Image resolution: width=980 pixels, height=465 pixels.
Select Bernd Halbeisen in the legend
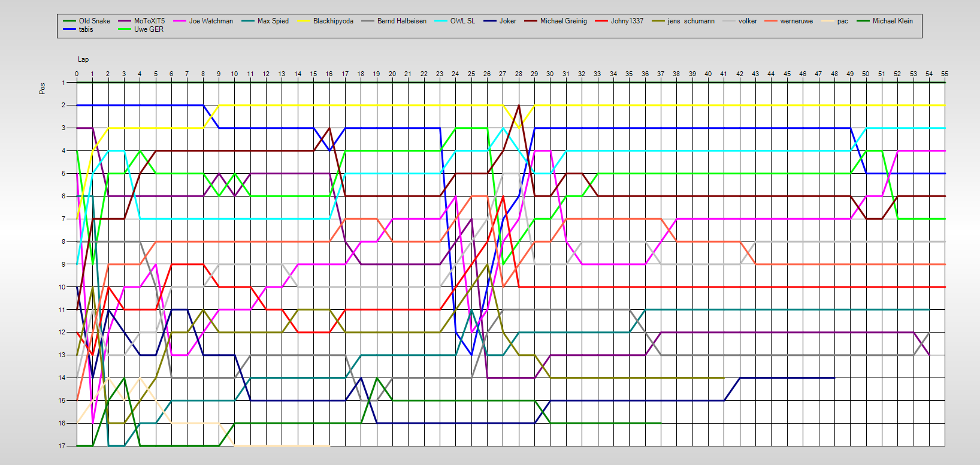tap(402, 21)
